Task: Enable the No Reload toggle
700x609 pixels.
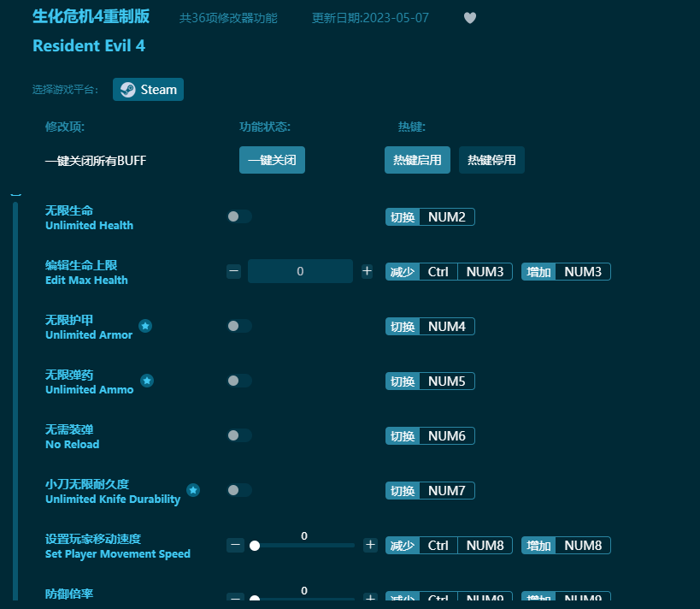Action: point(239,435)
